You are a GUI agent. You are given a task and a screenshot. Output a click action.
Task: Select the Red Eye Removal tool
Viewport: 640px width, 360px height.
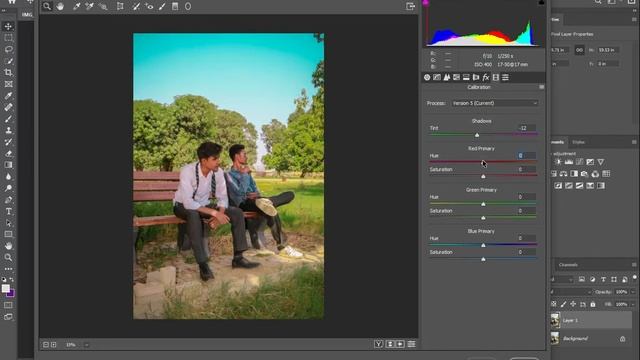point(149,7)
